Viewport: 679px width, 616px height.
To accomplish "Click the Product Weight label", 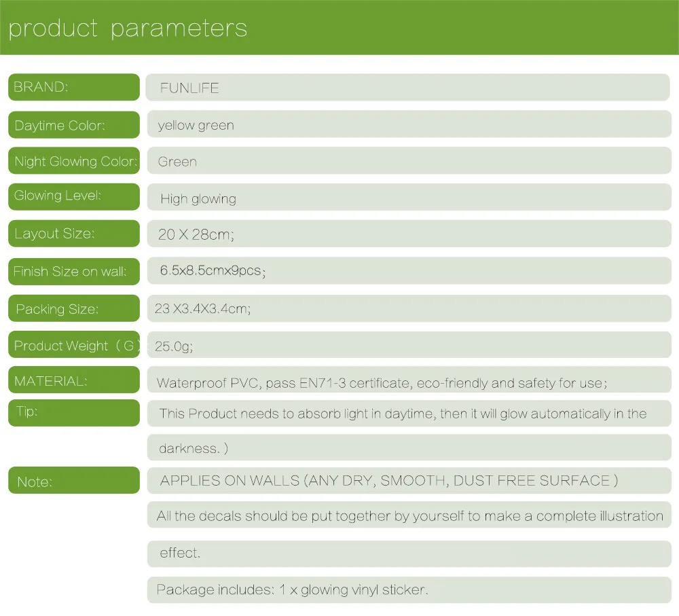I will coord(74,344).
